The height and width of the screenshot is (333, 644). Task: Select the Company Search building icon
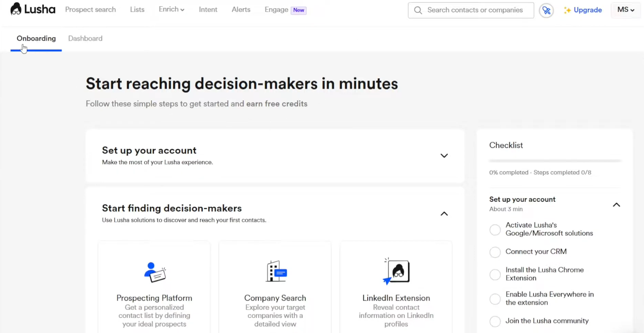(276, 271)
